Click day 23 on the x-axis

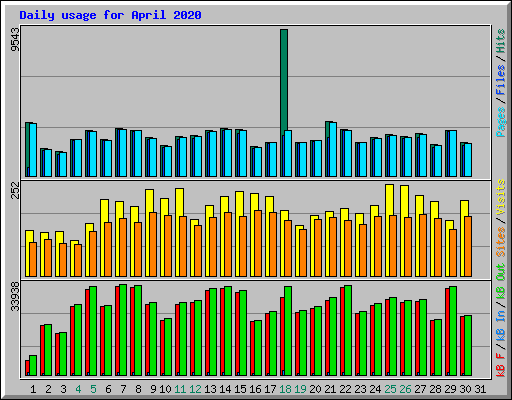(x=360, y=389)
